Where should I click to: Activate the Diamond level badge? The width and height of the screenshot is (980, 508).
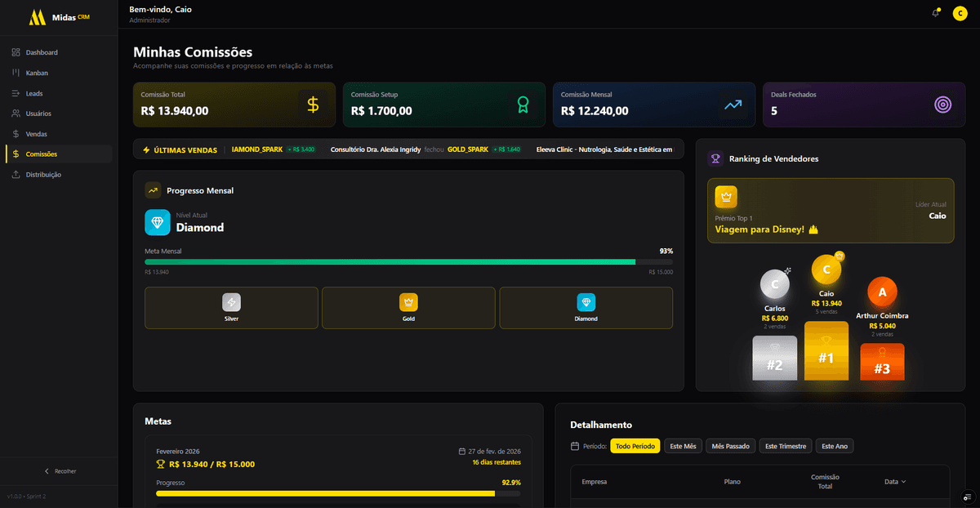(x=586, y=307)
